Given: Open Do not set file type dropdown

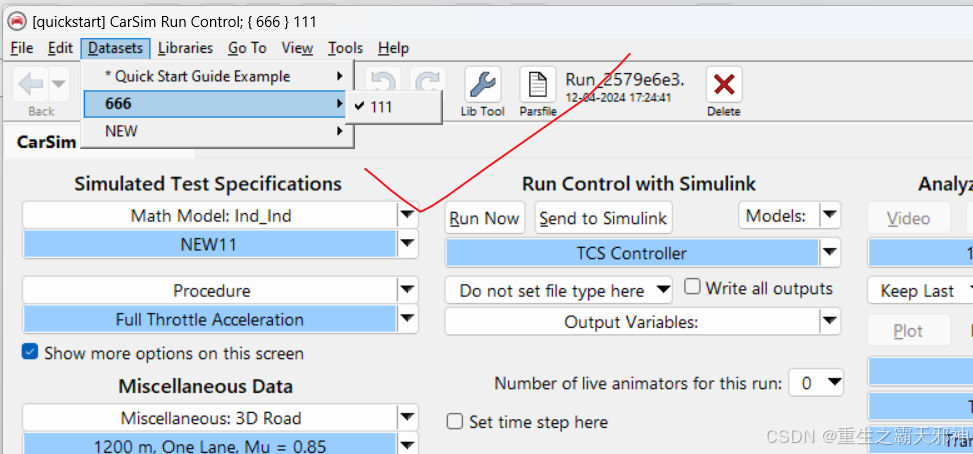Looking at the screenshot, I should (x=558, y=290).
